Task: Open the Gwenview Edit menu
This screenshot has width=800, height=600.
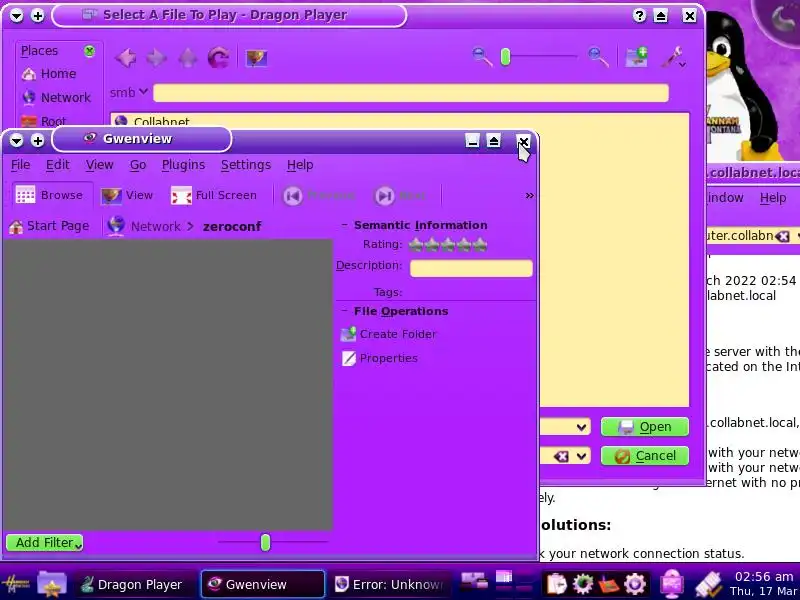Action: click(x=58, y=165)
